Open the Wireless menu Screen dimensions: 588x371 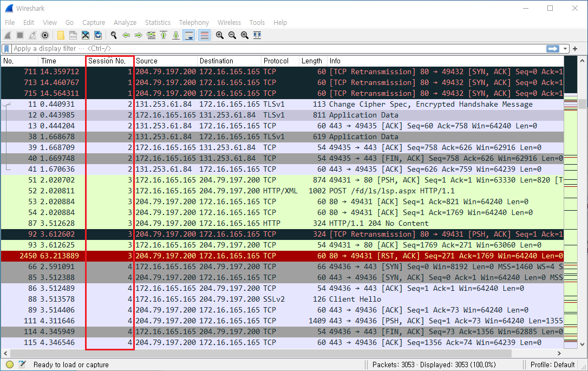click(x=229, y=23)
